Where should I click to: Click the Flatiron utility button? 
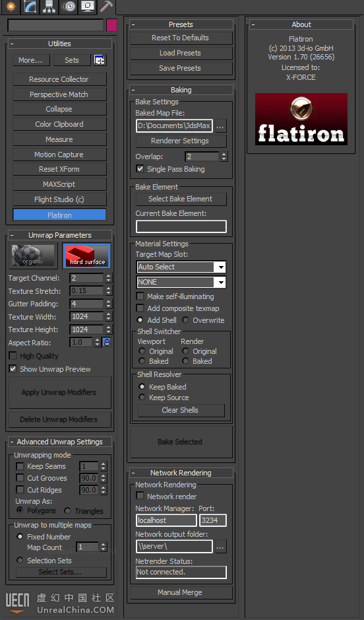point(59,215)
